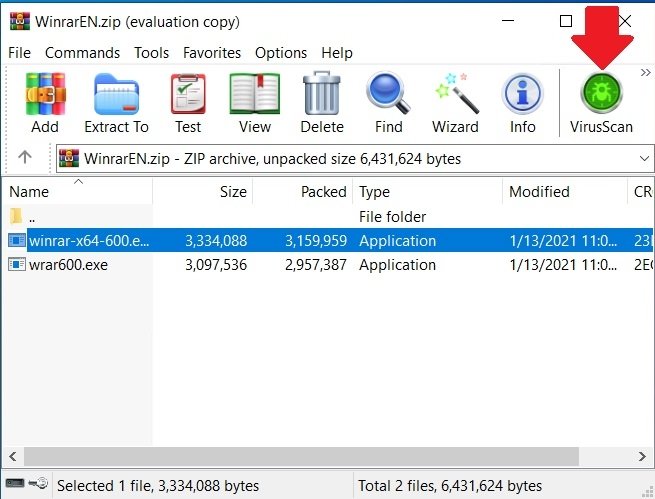This screenshot has height=499, width=655.
Task: Minimize the WinRAR window
Action: [x=508, y=20]
